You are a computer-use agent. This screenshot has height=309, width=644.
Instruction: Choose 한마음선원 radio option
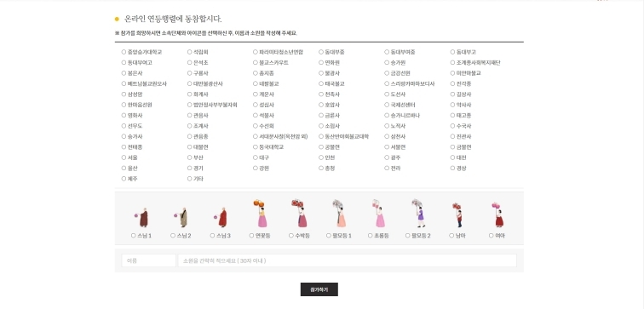[x=124, y=105]
